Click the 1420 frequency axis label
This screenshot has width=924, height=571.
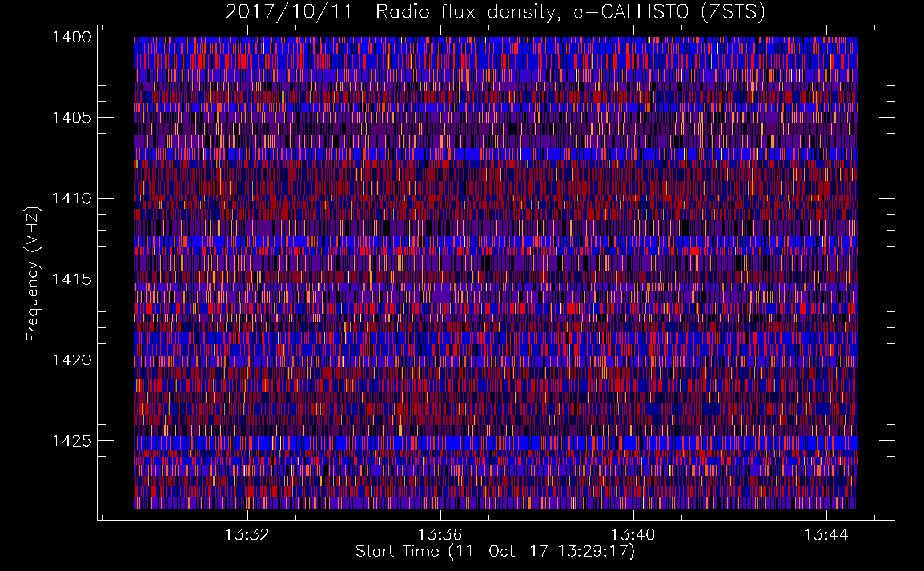pyautogui.click(x=71, y=360)
